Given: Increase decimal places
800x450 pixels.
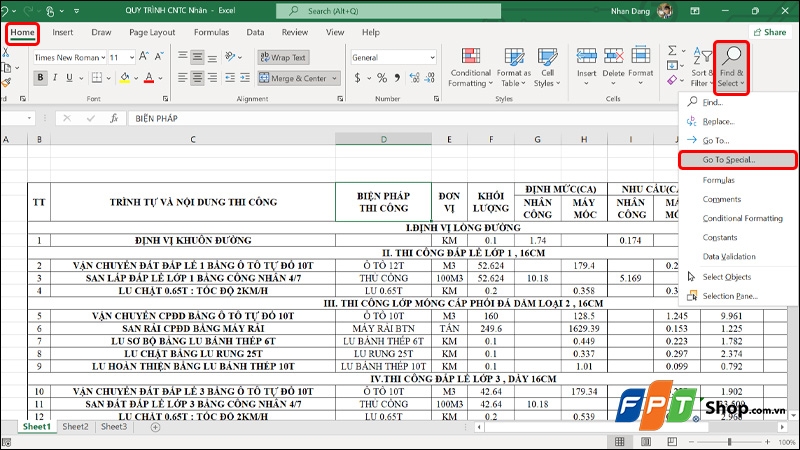Looking at the screenshot, I should point(414,78).
